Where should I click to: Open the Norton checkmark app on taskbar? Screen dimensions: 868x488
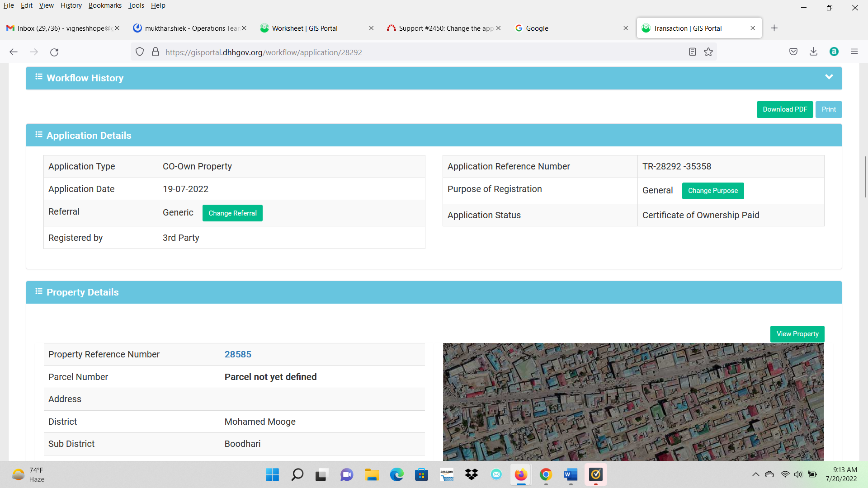[596, 474]
